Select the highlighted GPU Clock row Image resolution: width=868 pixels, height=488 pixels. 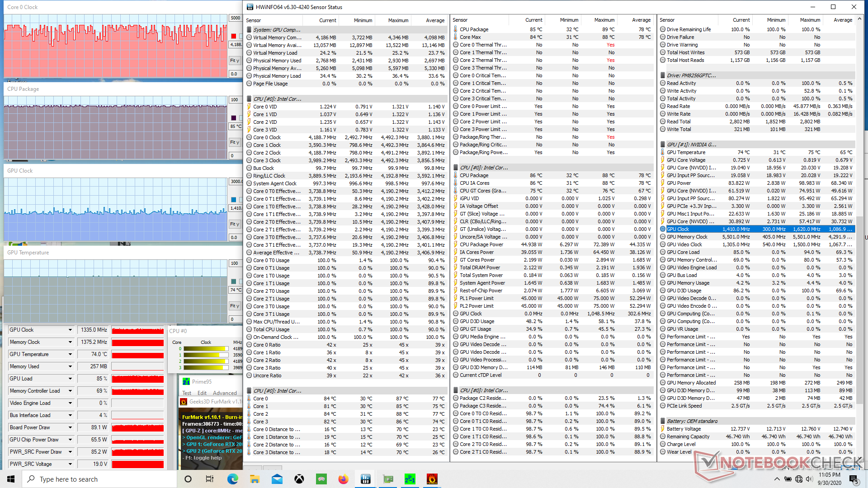(x=757, y=229)
